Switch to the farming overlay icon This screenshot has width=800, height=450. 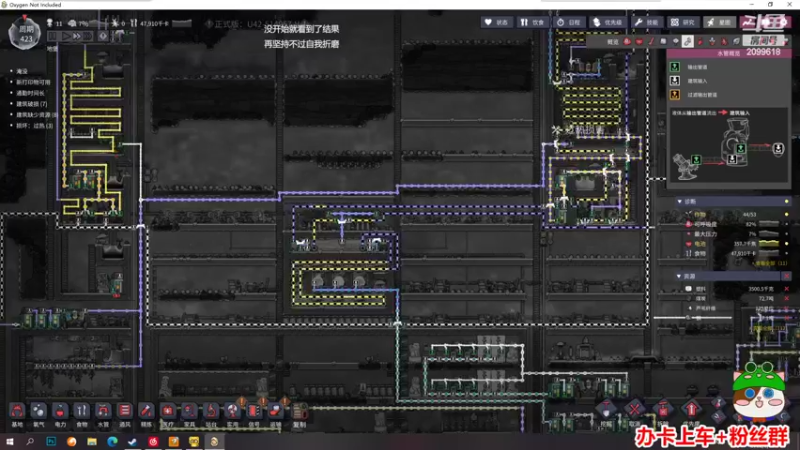736,42
